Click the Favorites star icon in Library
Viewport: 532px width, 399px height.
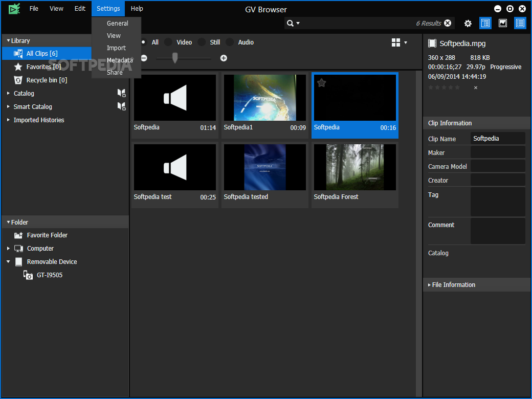(18, 67)
